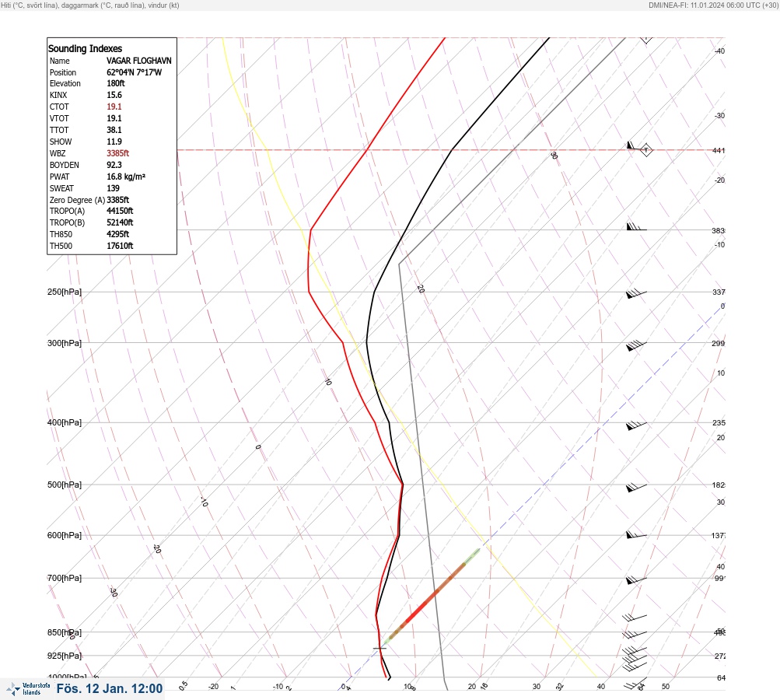Click the 'Sounding Indexes' heading
The width and height of the screenshot is (780, 700).
click(85, 49)
